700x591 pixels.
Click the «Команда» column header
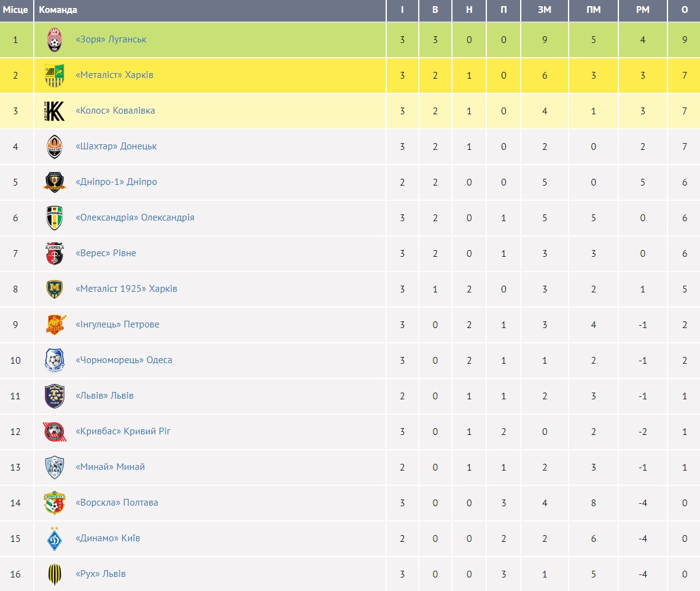[58, 10]
